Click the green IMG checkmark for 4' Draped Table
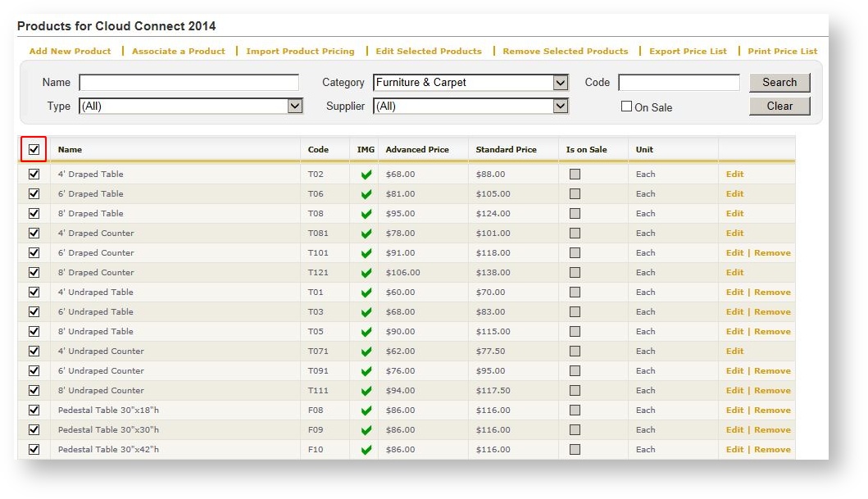 (366, 175)
